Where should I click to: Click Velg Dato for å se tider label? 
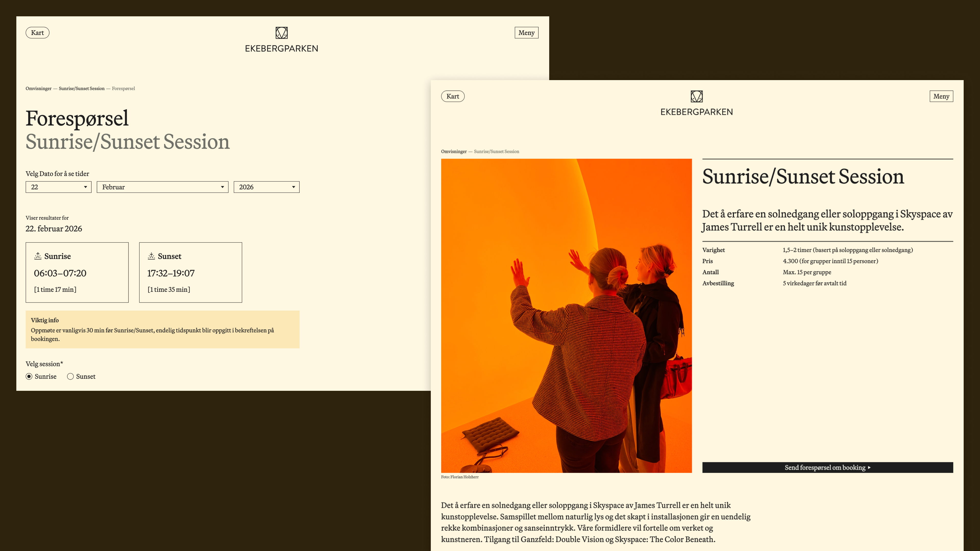57,174
